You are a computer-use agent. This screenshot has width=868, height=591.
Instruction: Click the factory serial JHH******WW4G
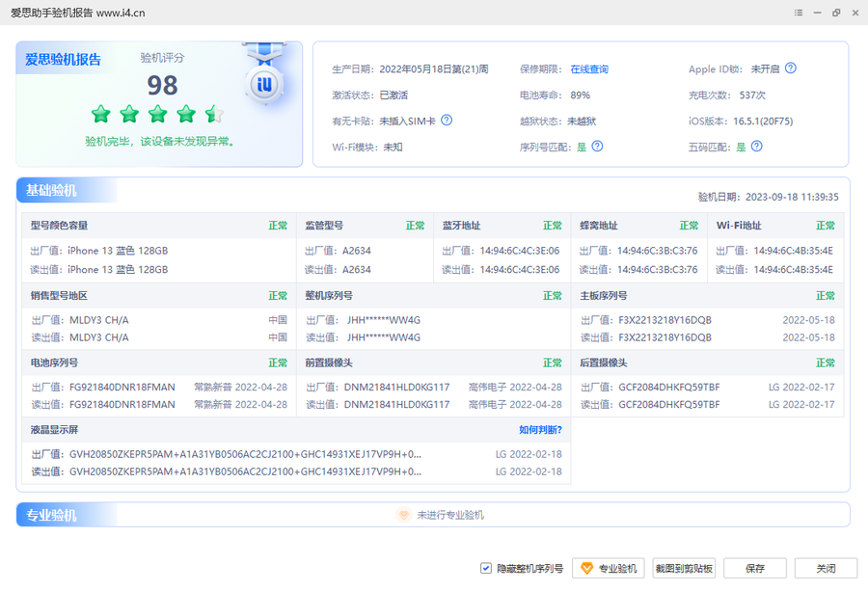point(384,320)
